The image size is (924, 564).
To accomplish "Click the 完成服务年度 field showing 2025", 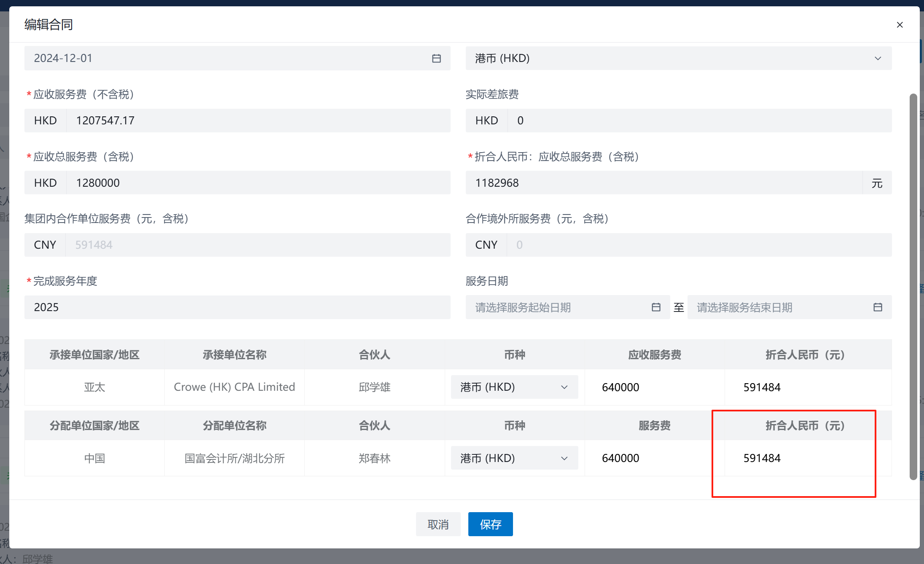I will [237, 307].
